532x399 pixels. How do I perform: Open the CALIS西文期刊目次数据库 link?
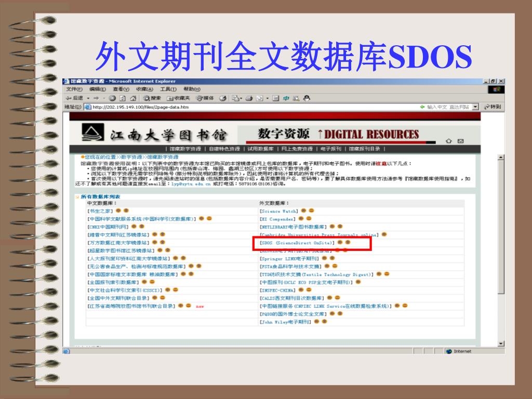292,298
